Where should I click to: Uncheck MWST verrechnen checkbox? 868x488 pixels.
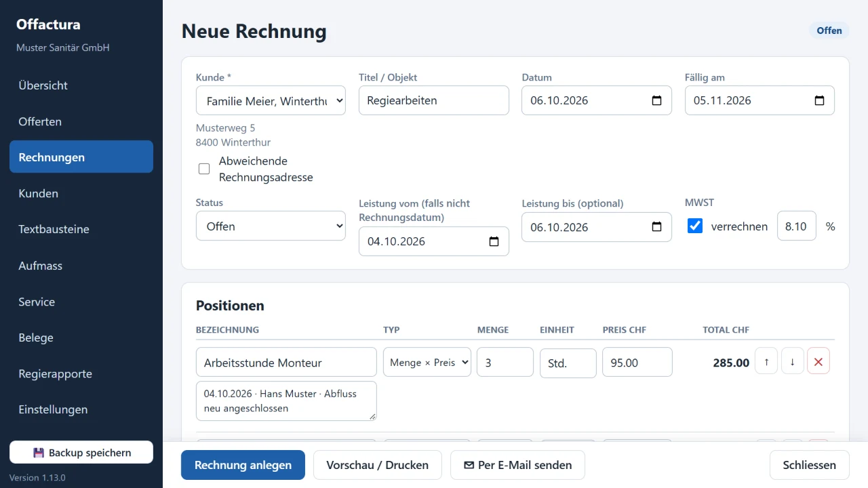695,226
